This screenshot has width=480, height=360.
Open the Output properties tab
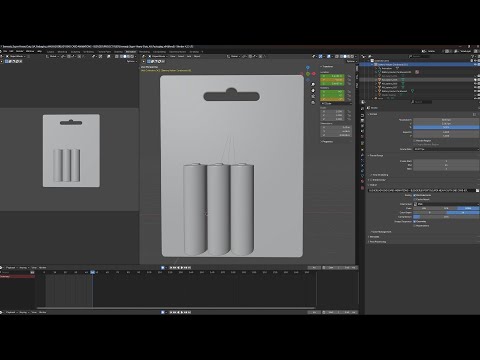click(362, 120)
